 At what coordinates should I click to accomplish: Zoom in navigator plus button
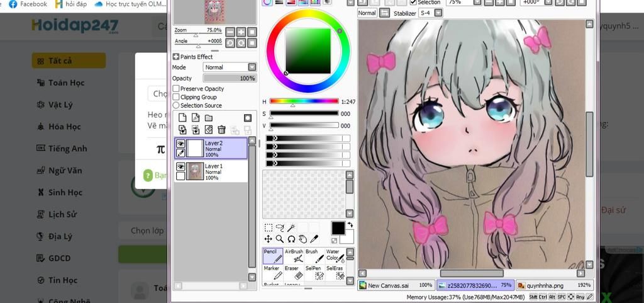click(x=241, y=32)
